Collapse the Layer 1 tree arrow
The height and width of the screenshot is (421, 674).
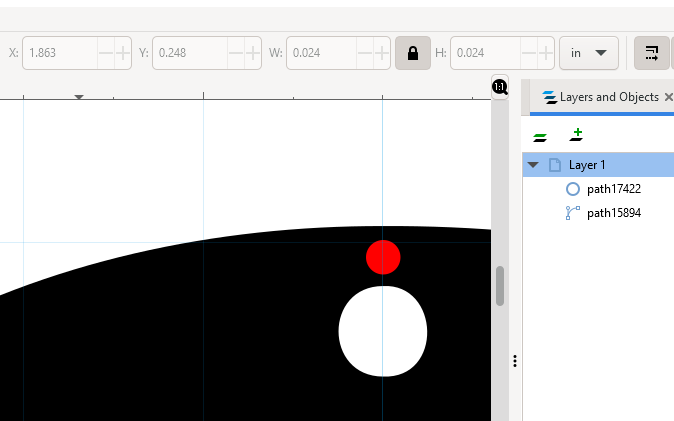click(x=533, y=165)
